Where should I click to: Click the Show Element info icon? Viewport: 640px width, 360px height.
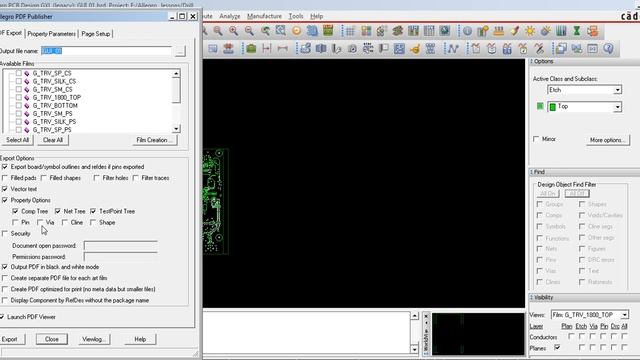click(467, 31)
